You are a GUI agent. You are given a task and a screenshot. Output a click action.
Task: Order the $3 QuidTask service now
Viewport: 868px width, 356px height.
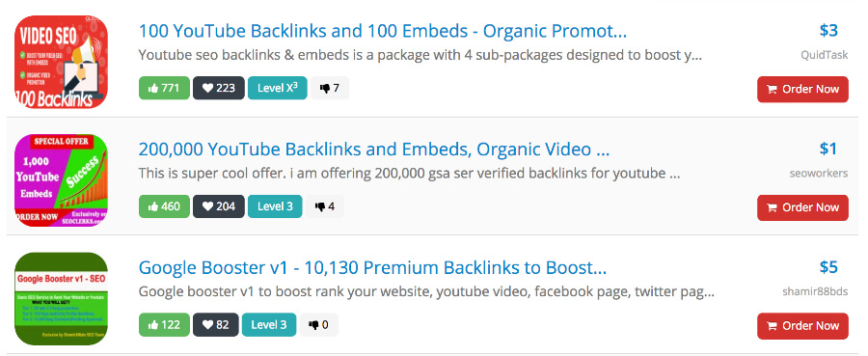pyautogui.click(x=802, y=89)
